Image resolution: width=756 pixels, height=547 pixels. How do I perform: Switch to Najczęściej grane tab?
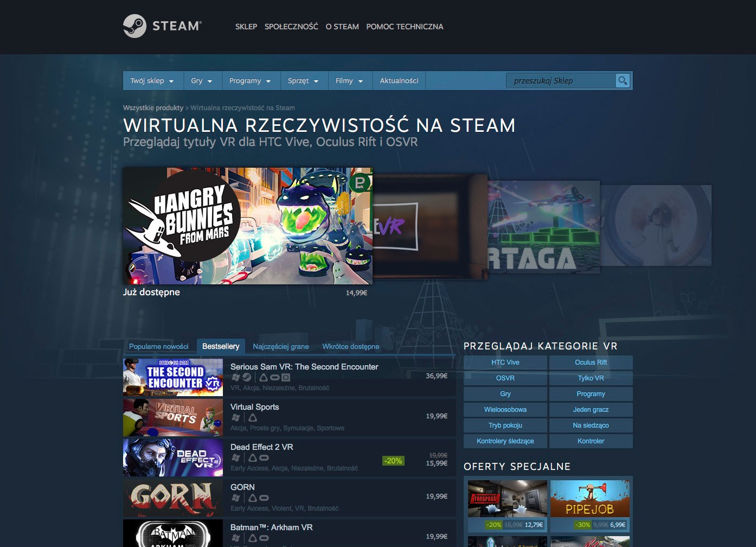click(281, 346)
